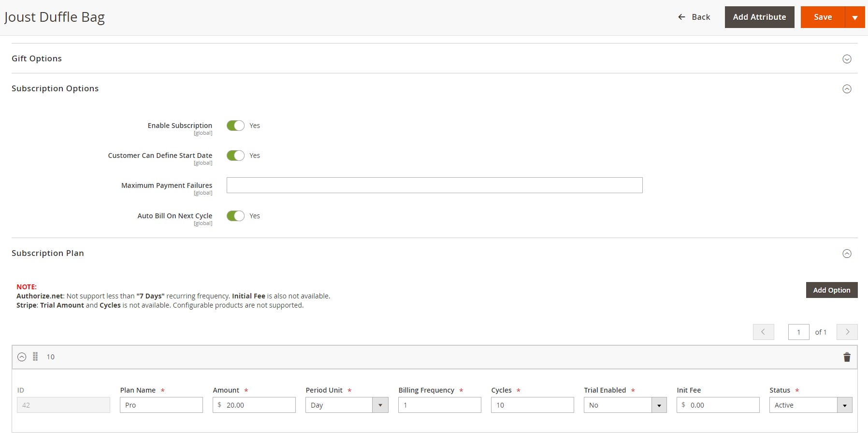Image resolution: width=868 pixels, height=438 pixels.
Task: Expand the Gift Options section
Action: [x=847, y=59]
